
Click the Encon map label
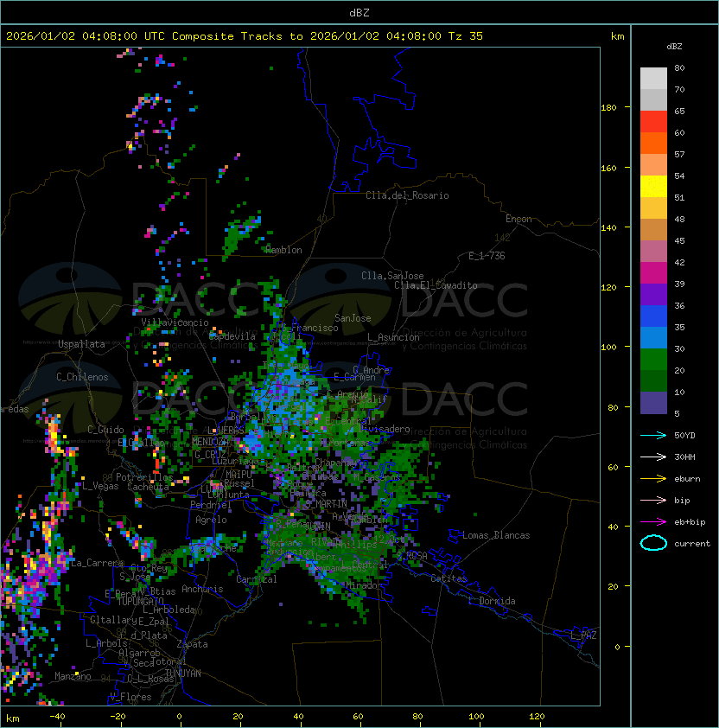tap(519, 219)
